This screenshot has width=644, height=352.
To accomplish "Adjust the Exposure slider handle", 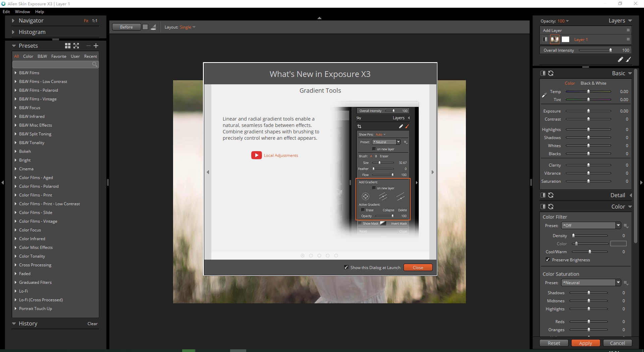I will point(588,111).
